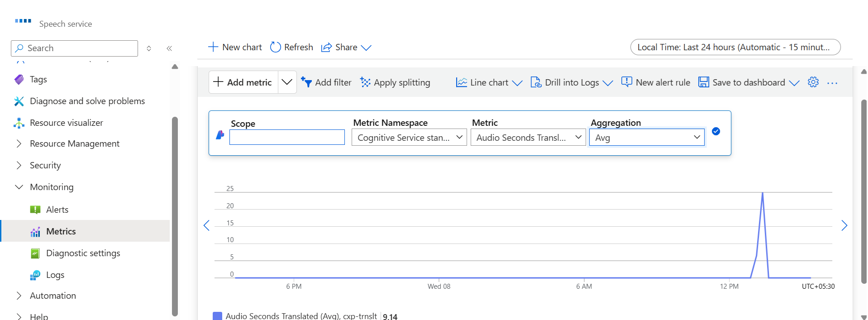Screen dimensions: 868x320
Task: Expand the Security section
Action: 19,165
